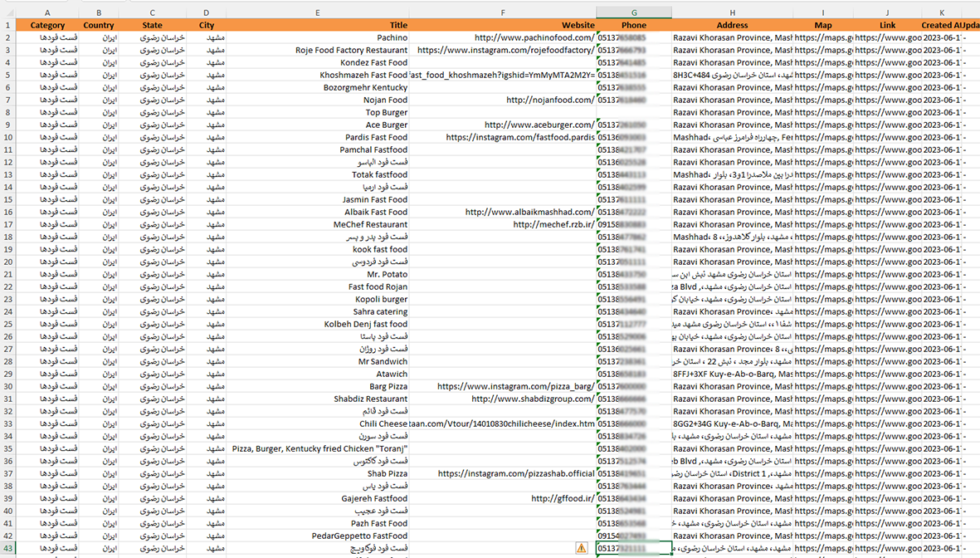980x558 pixels.
Task: Click the Address header cell
Action: (733, 25)
